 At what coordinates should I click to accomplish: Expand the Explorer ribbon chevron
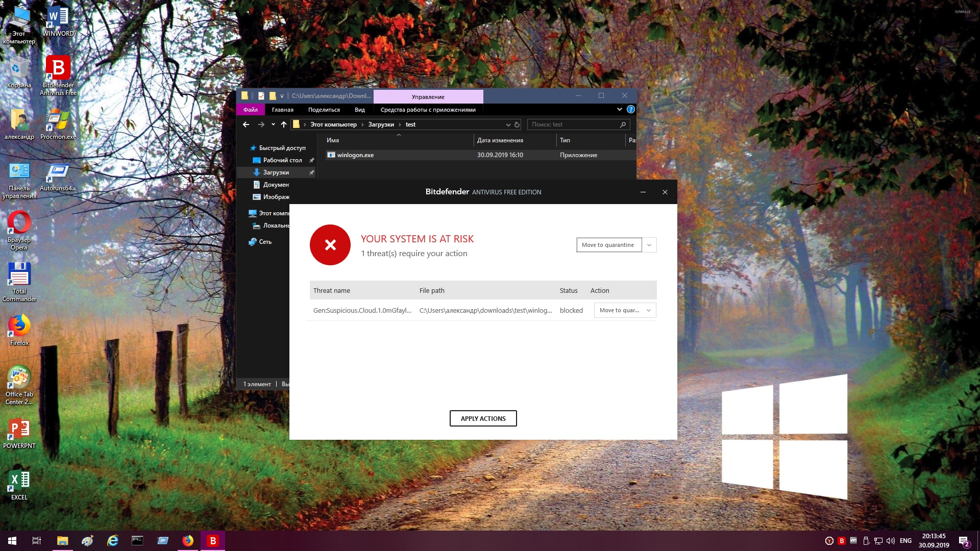[x=619, y=110]
